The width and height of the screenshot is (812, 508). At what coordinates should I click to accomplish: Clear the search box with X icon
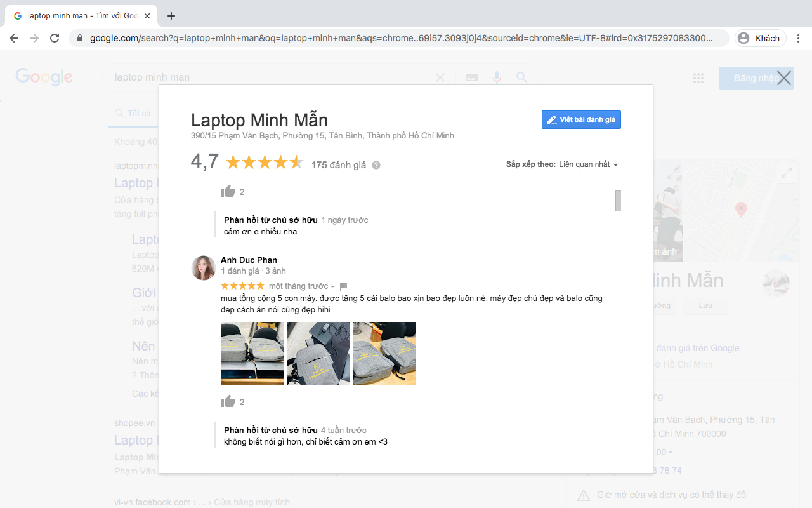coord(440,77)
